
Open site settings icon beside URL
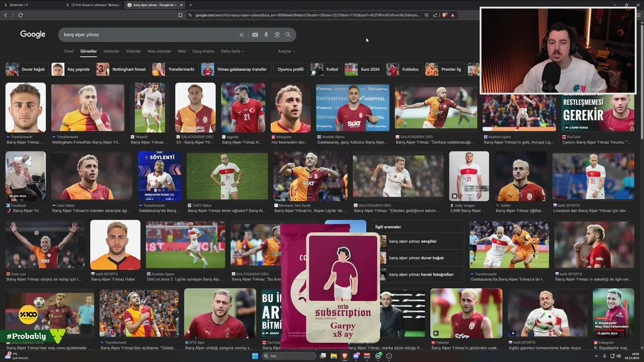(190, 15)
